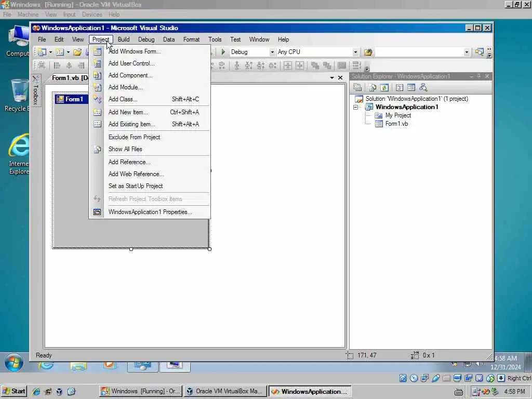
Task: Click Solution Explorer Refresh icon
Action: pyautogui.click(x=384, y=87)
